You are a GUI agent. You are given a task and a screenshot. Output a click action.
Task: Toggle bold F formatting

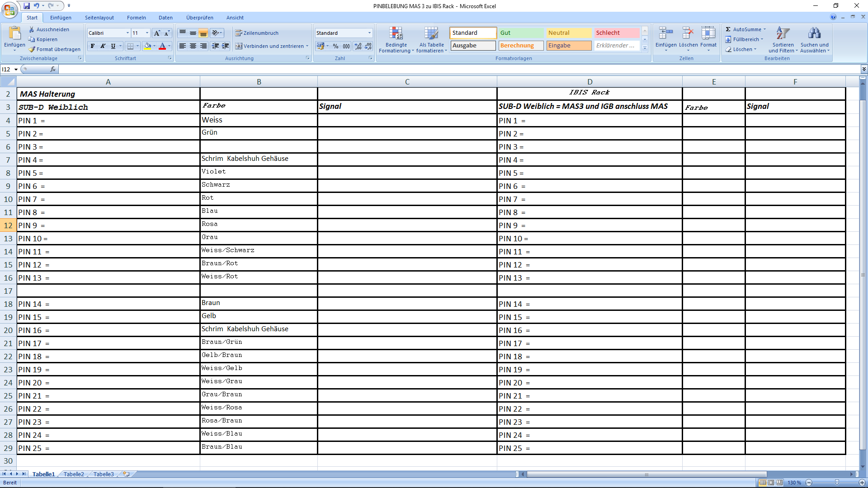point(93,46)
